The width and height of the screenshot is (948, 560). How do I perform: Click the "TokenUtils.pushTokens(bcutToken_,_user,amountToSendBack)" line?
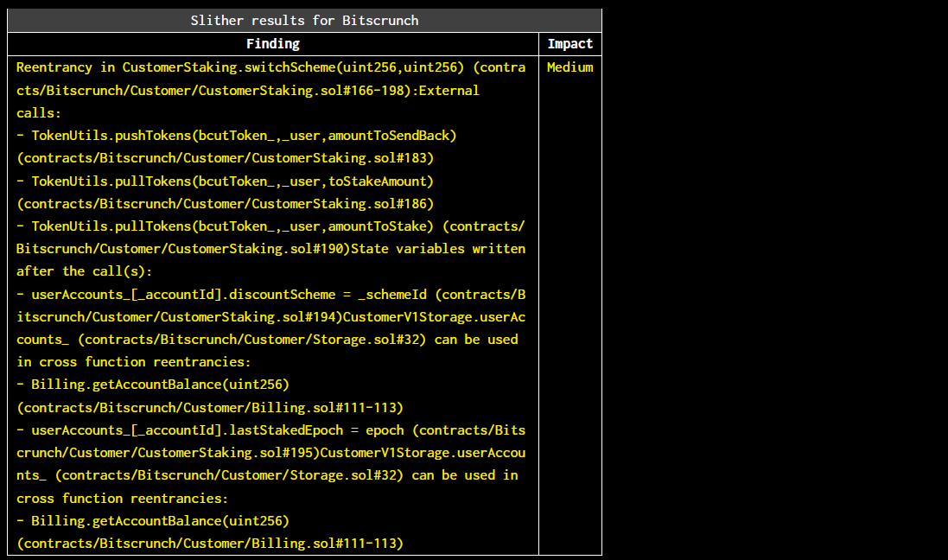tap(237, 136)
